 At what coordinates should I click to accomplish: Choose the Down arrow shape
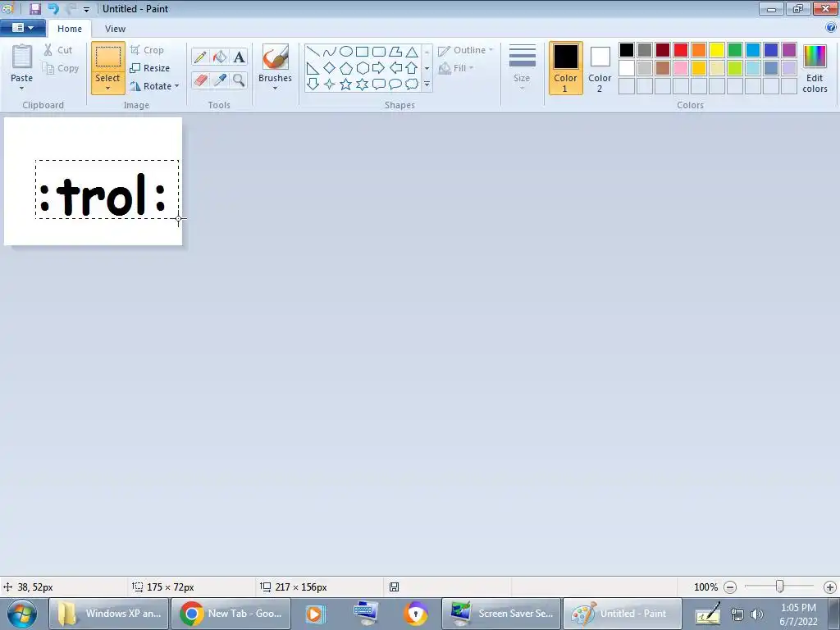click(313, 84)
